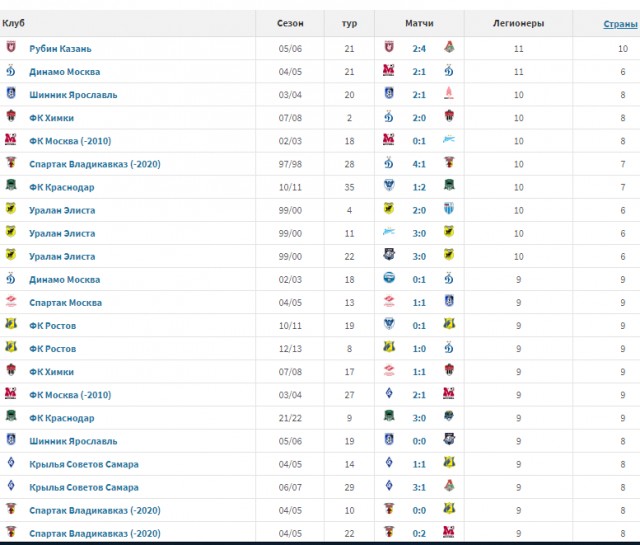
Task: Open Крылья Советов Самара link in 06/07 row
Action: [84, 487]
